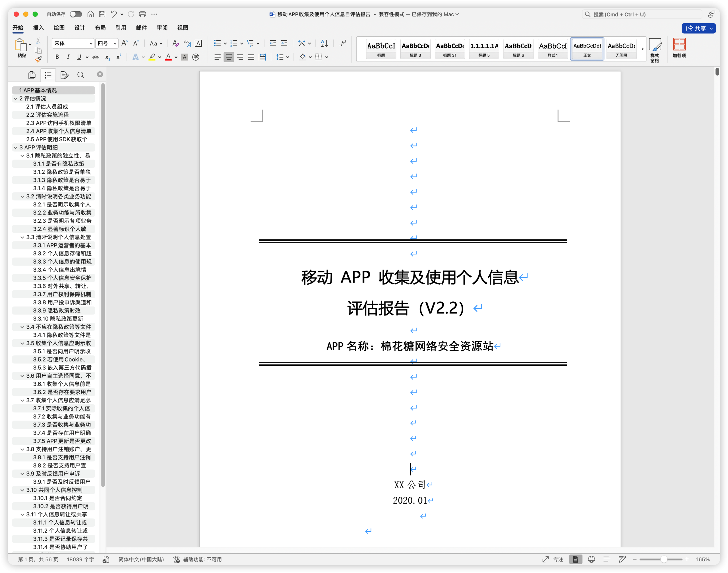Increase font size with large A icon

click(125, 43)
